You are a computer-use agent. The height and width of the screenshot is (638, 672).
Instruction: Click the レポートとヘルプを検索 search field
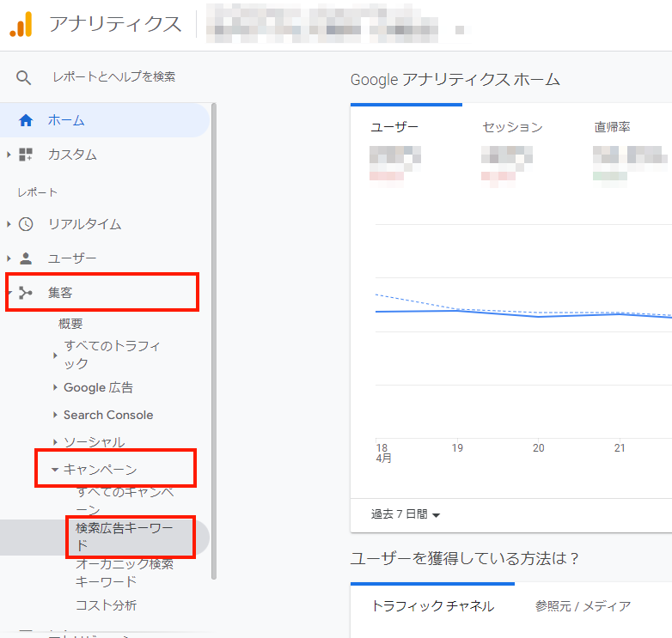coord(113,76)
